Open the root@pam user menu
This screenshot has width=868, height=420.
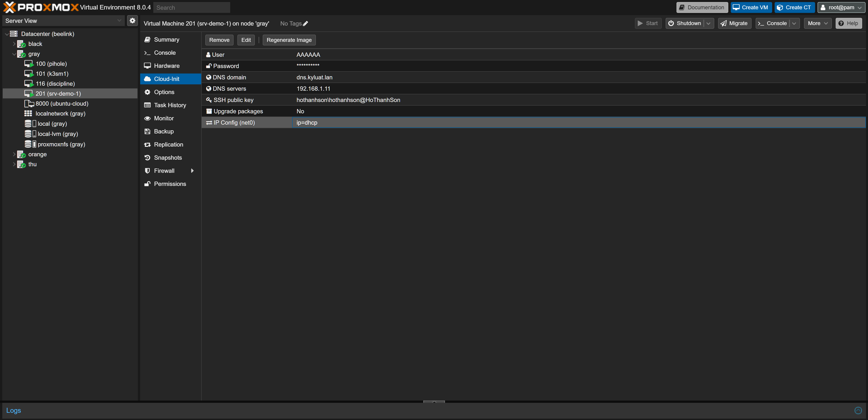point(841,7)
